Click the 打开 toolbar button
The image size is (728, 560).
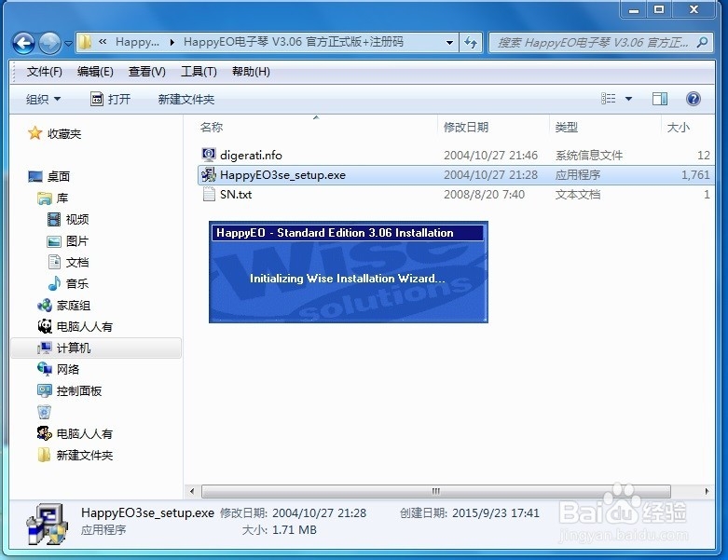click(x=110, y=99)
